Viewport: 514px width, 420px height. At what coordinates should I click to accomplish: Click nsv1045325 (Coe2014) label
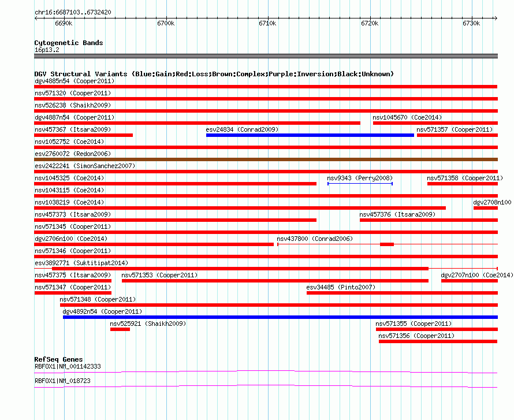pyautogui.click(x=69, y=178)
